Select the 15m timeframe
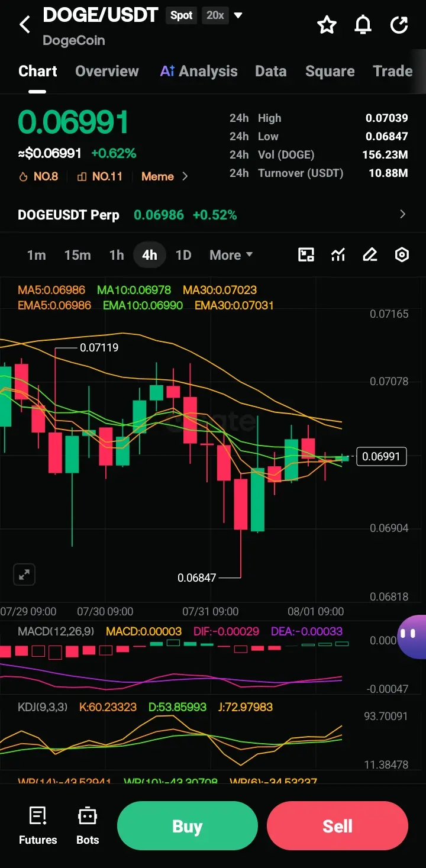426x868 pixels. tap(78, 255)
